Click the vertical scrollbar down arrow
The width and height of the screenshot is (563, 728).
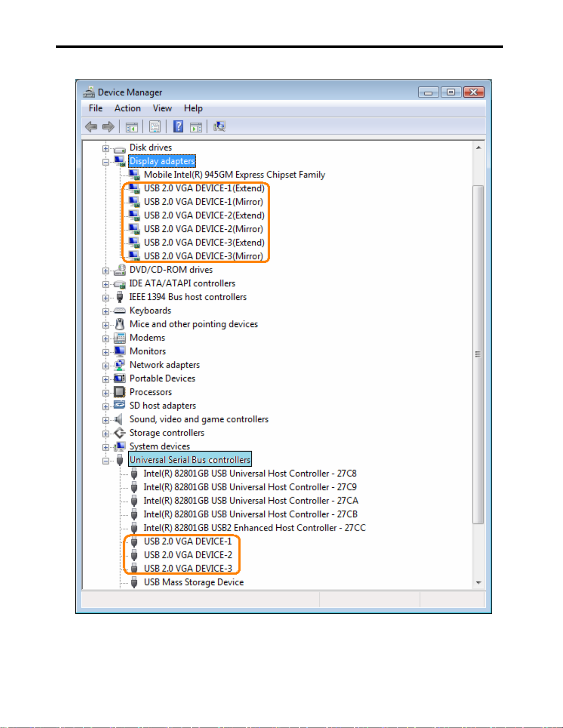pos(478,582)
